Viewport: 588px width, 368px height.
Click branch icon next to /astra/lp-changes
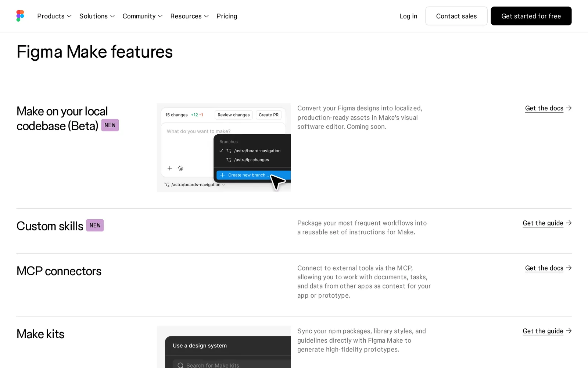pos(229,160)
